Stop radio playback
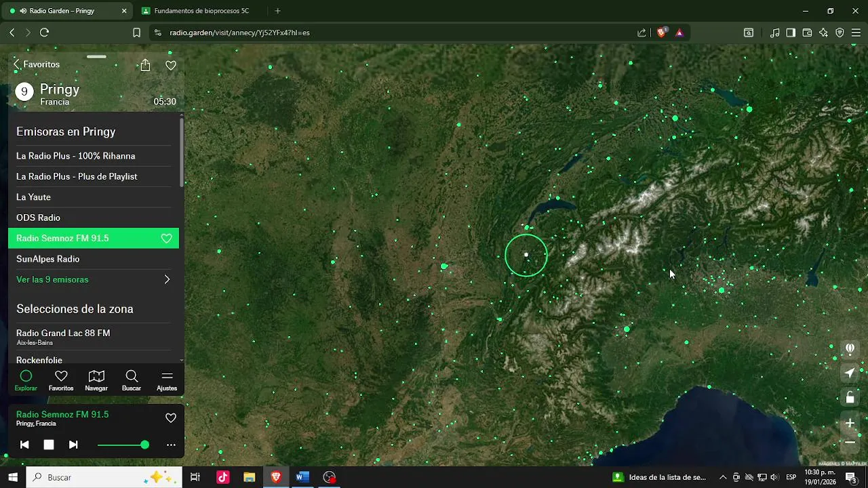The height and width of the screenshot is (488, 868). pyautogui.click(x=49, y=445)
